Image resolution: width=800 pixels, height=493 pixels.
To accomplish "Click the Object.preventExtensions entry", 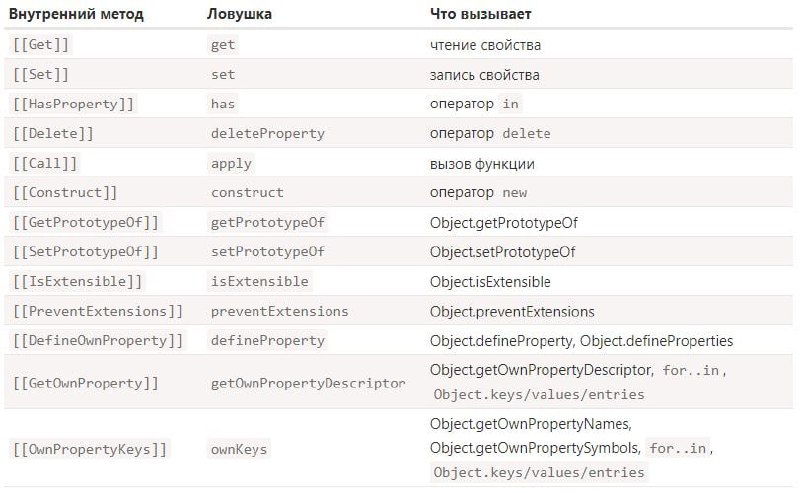I will (512, 311).
